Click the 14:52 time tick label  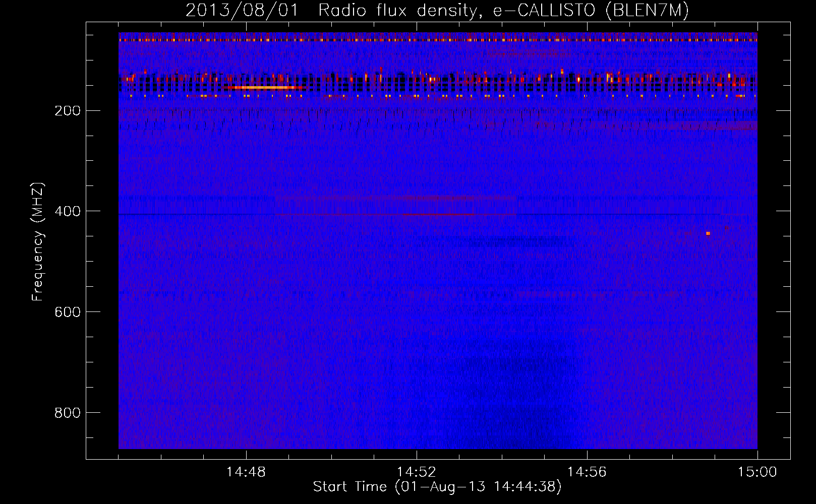click(417, 472)
